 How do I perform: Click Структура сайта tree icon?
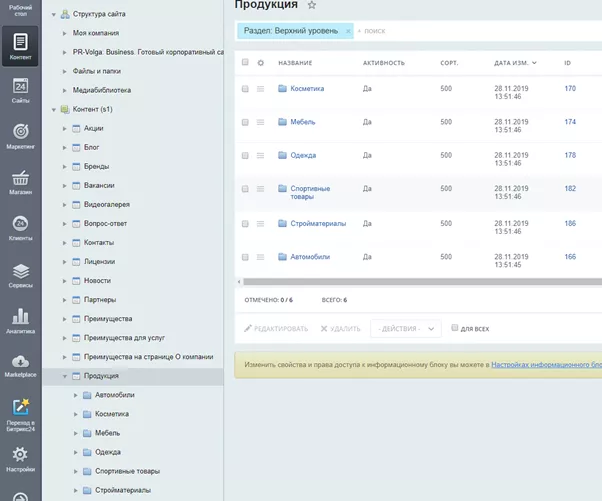65,14
